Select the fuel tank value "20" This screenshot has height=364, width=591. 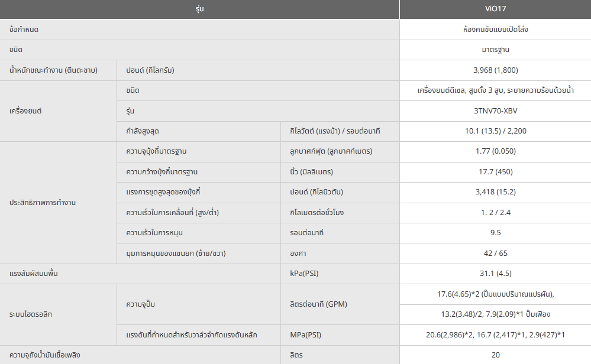click(495, 355)
